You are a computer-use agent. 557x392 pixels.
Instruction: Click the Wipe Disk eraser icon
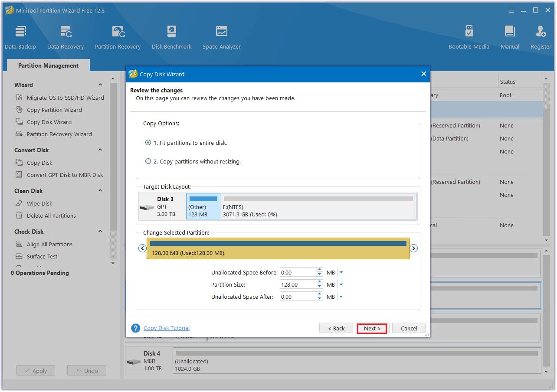point(19,203)
